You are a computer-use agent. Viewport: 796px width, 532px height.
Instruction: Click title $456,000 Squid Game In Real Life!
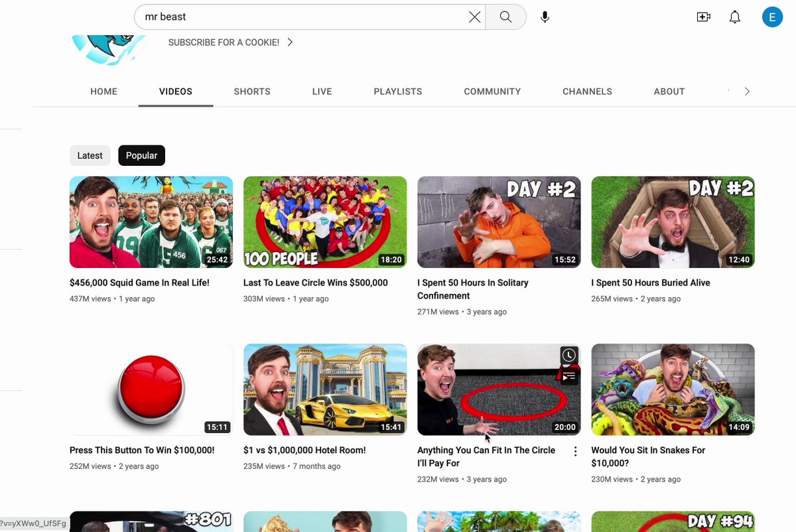139,283
